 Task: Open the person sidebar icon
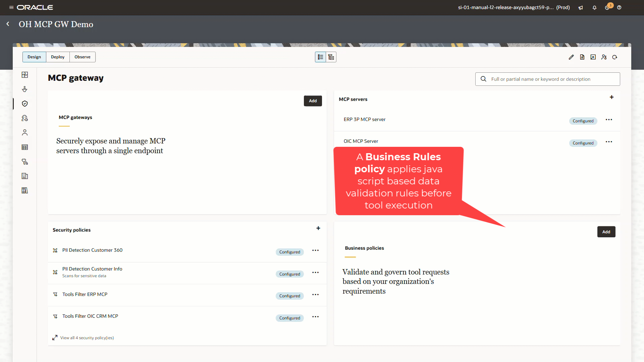[25, 132]
